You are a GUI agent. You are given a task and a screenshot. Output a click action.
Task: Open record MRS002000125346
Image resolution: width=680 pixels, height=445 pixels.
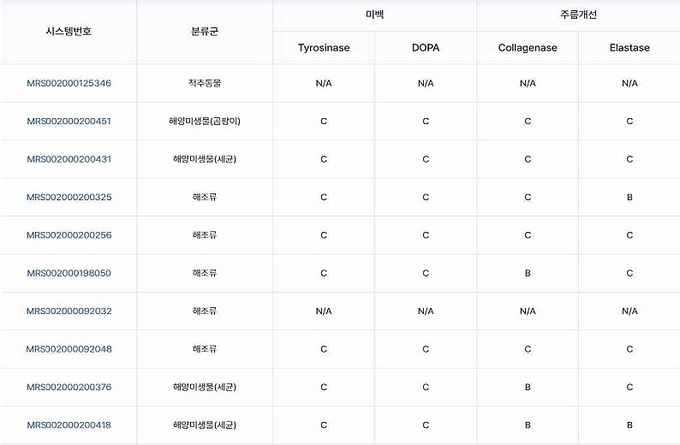tap(69, 83)
